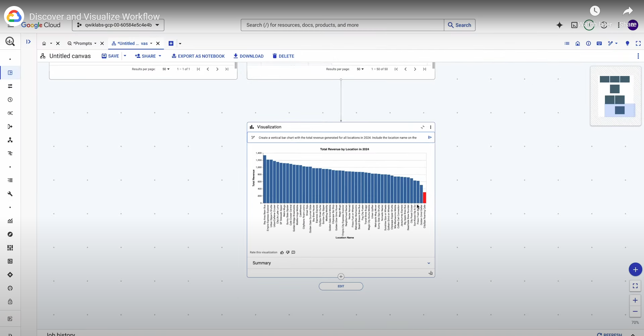Click the Gemini sparkle icon in header
The image size is (644, 336).
559,25
